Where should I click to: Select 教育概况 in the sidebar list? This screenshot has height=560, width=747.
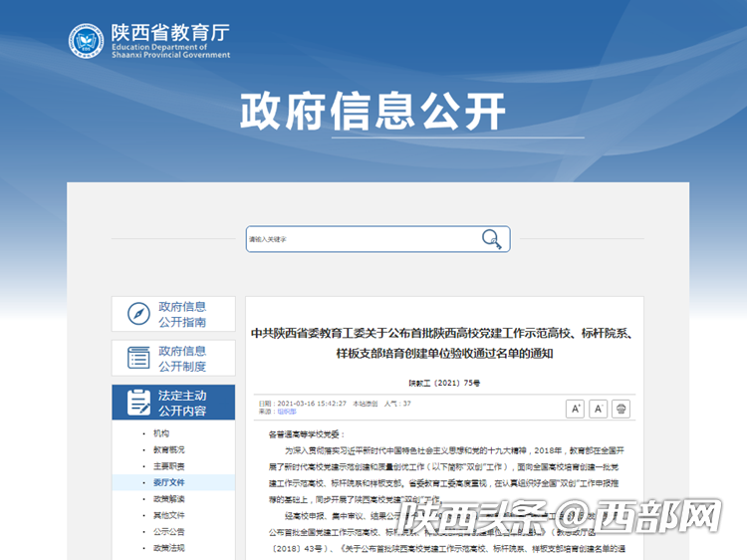[168, 449]
